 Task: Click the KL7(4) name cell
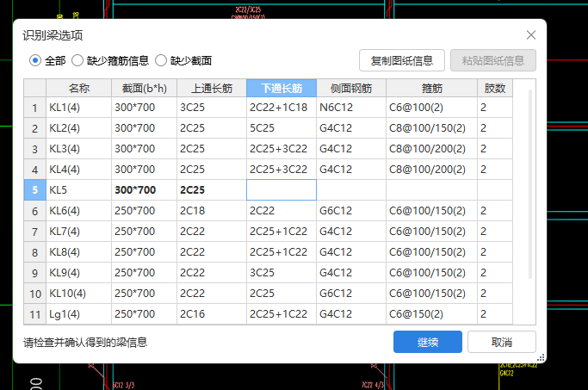(x=78, y=232)
